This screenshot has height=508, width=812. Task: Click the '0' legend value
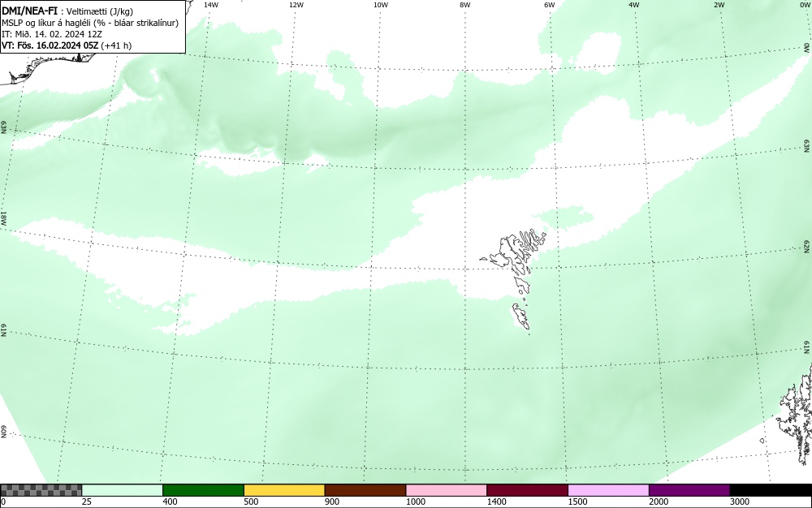point(3,502)
